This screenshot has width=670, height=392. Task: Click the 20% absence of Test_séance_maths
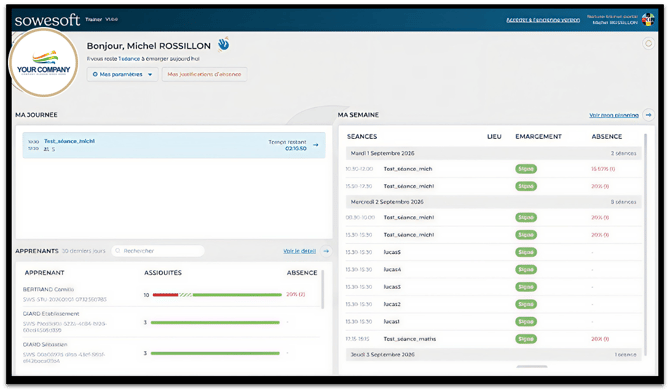tap(600, 339)
